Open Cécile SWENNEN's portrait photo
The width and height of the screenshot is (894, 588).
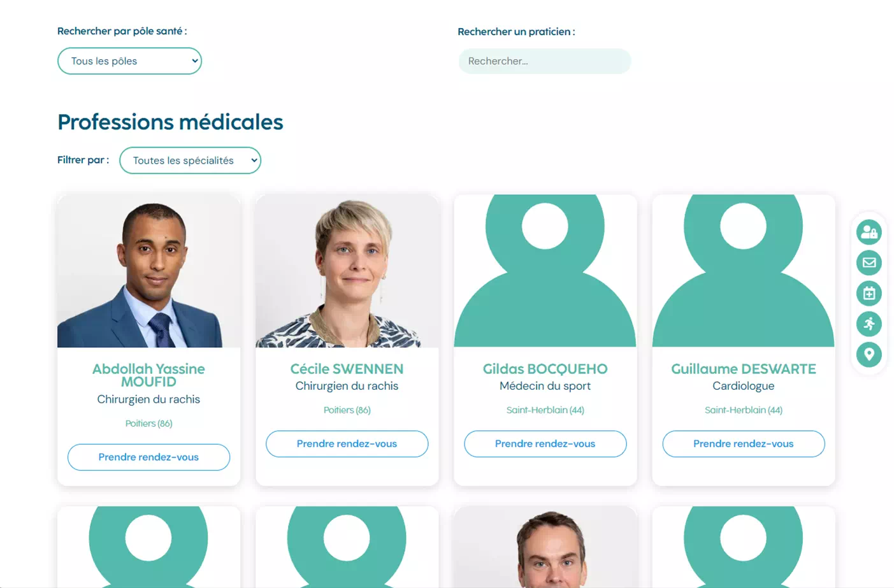347,271
